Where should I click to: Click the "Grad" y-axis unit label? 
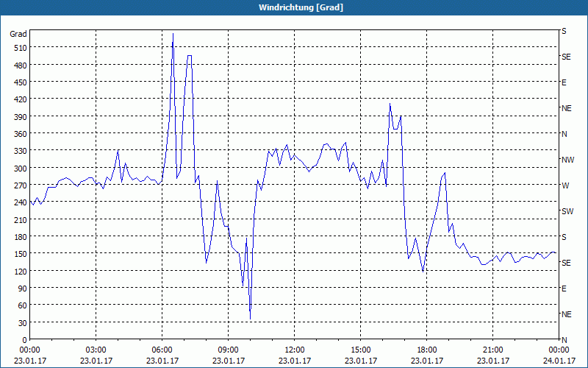18,34
